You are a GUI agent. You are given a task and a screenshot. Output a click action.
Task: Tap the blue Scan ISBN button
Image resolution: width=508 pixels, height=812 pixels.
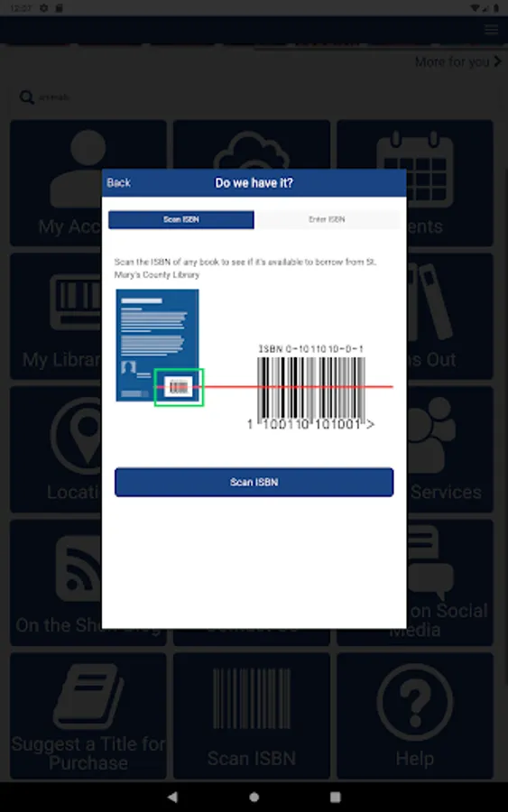tap(254, 482)
